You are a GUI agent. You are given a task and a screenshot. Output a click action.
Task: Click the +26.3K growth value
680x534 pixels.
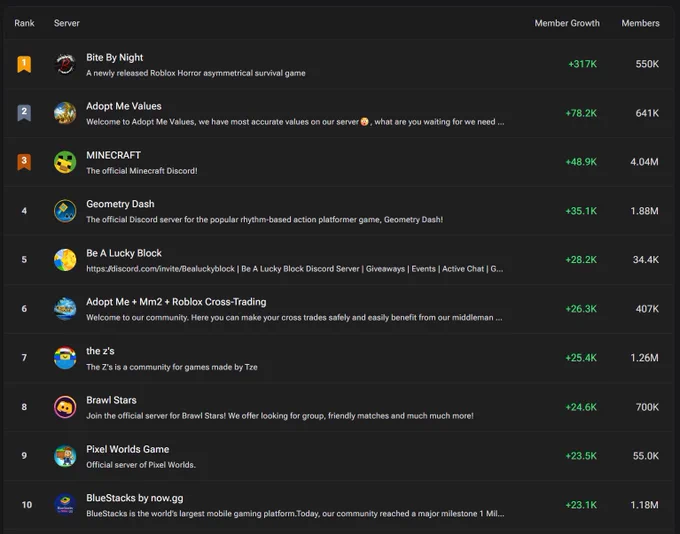tap(581, 309)
